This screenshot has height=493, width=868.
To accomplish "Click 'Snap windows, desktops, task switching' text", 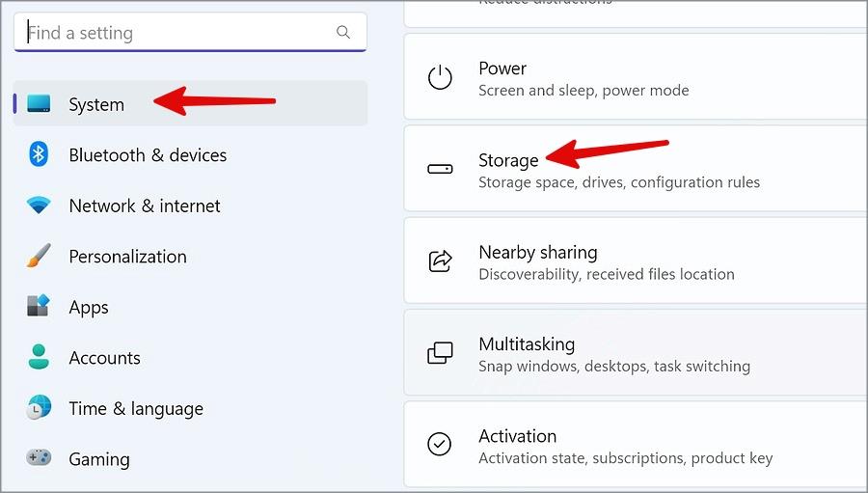I will click(614, 367).
